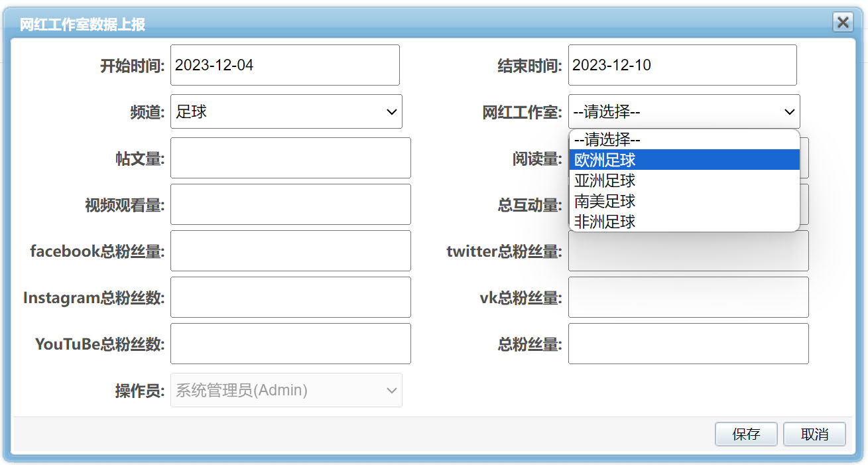868x465 pixels.
Task: Focus the 帖文量 input field
Action: 290,158
